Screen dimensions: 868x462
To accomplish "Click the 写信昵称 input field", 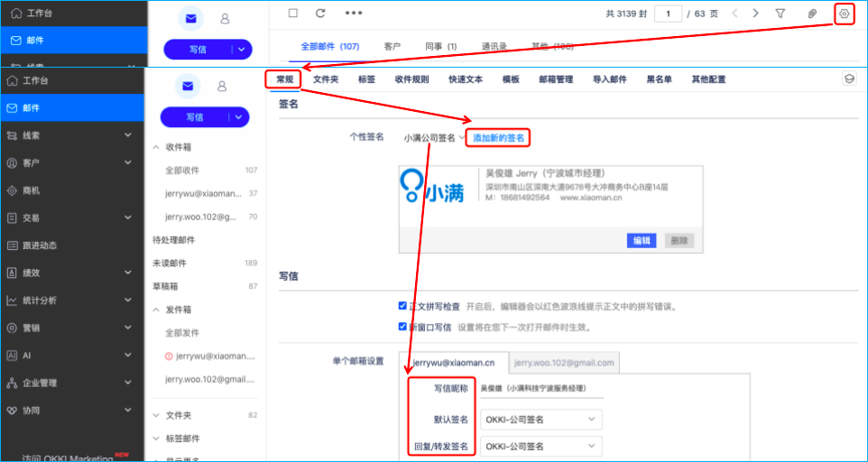I will coord(540,389).
